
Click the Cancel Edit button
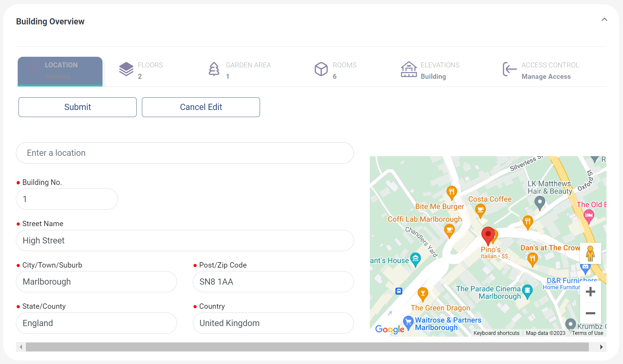coord(201,107)
